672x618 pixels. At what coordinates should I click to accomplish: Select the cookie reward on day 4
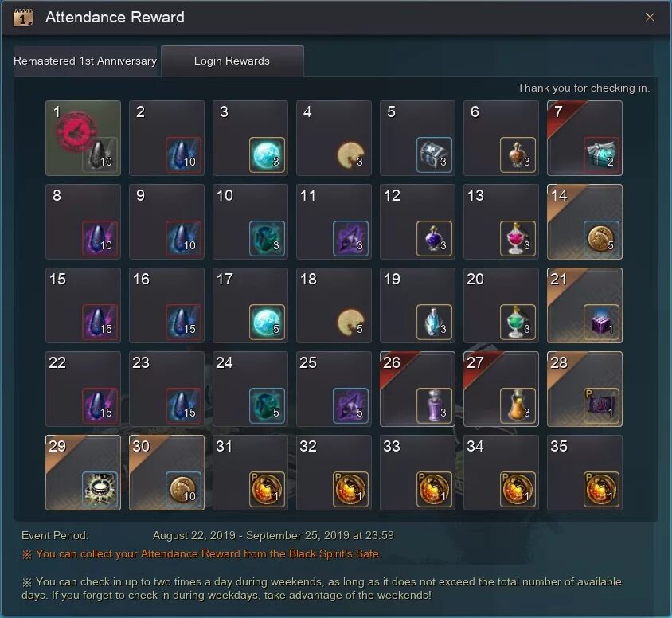tap(350, 154)
